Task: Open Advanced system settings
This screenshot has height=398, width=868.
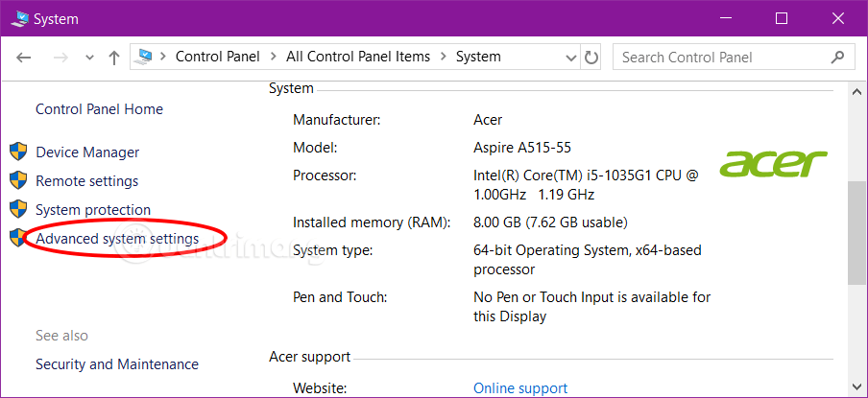Action: pos(117,239)
